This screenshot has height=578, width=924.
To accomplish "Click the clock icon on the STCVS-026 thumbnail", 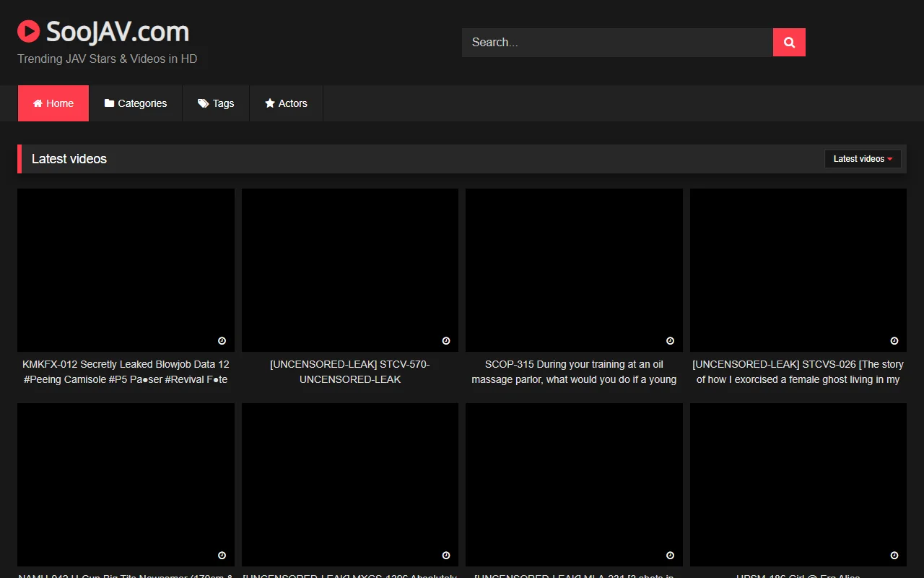I will click(x=894, y=340).
